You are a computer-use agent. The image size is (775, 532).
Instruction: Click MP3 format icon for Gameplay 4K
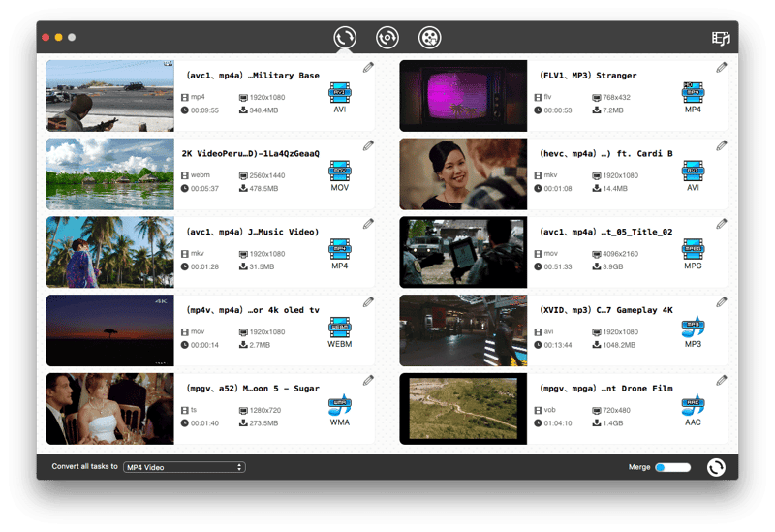tap(693, 329)
